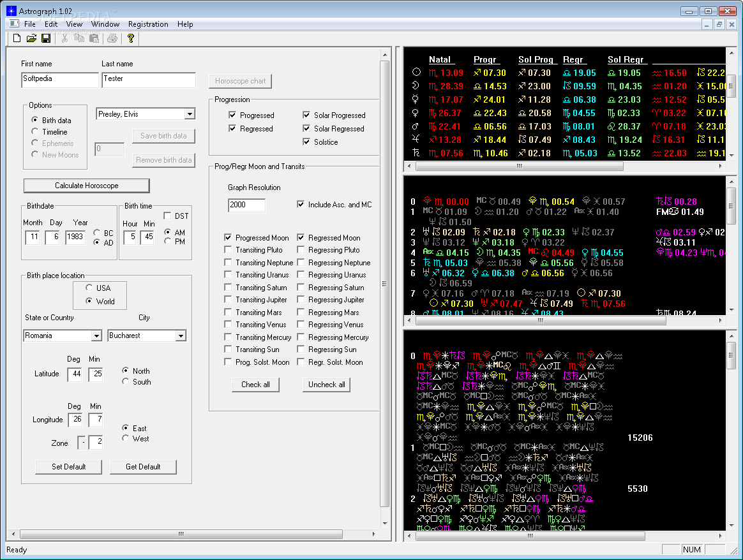The height and width of the screenshot is (560, 743).
Task: Enable the DST checkbox
Action: (168, 216)
